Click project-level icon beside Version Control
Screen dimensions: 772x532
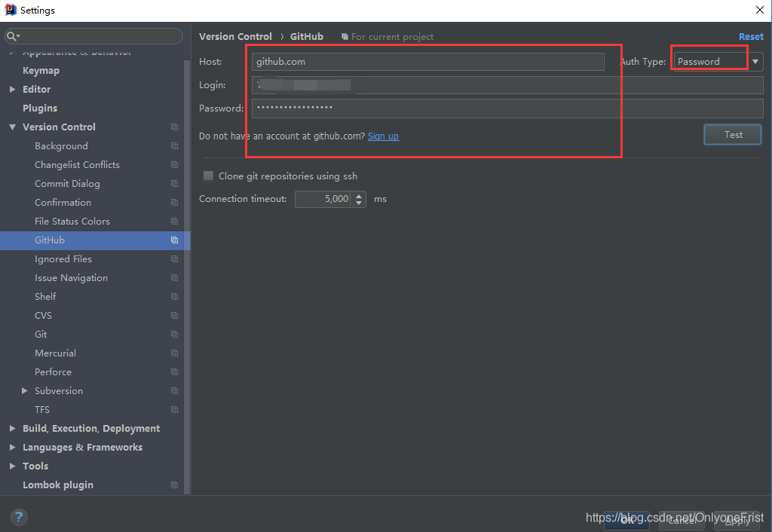(x=174, y=127)
